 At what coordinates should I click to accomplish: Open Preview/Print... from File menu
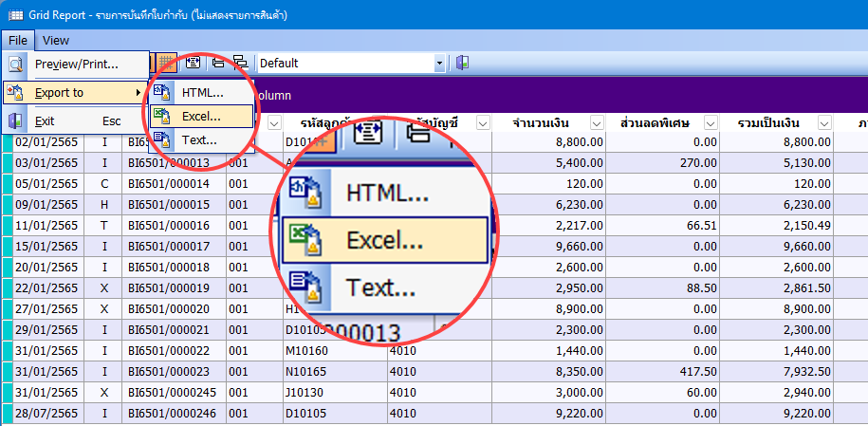(x=76, y=65)
